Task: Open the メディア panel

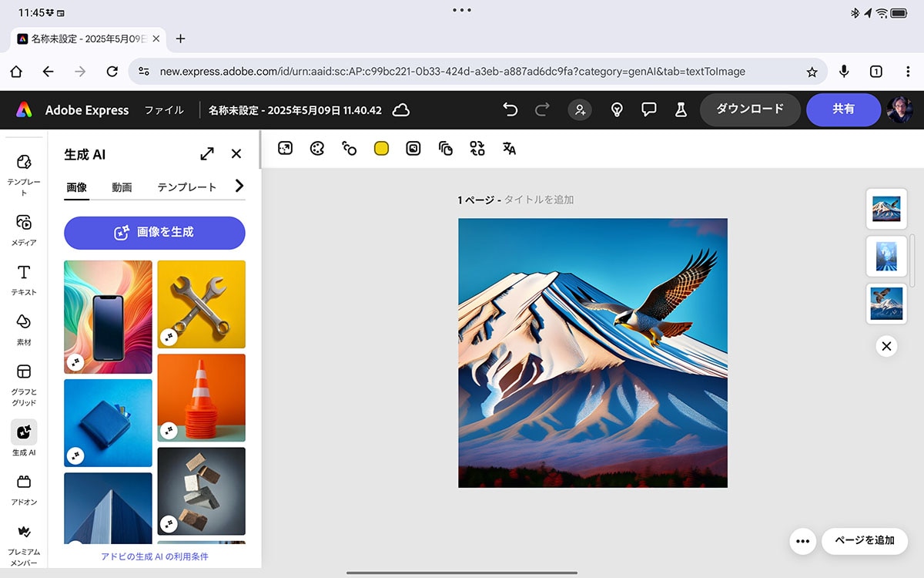Action: [23, 229]
